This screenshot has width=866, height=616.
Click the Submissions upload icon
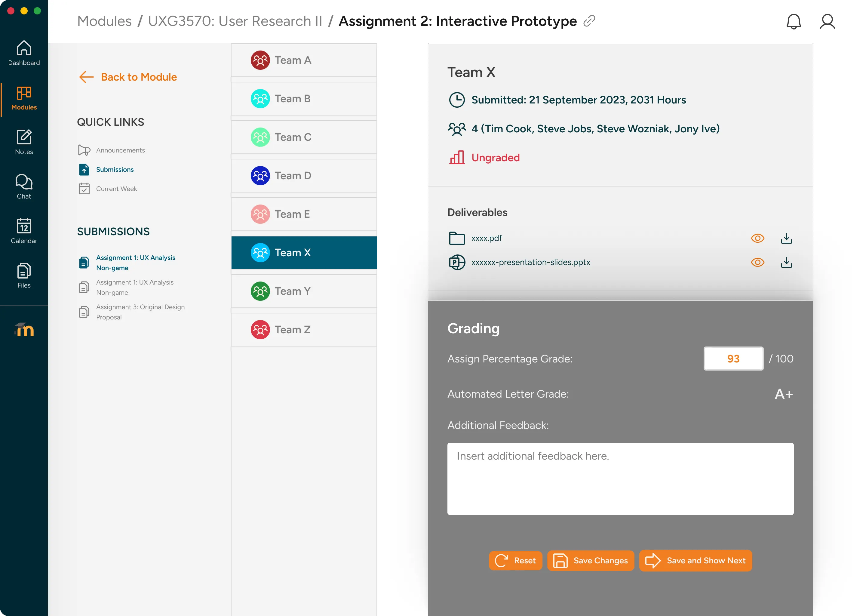(x=84, y=170)
